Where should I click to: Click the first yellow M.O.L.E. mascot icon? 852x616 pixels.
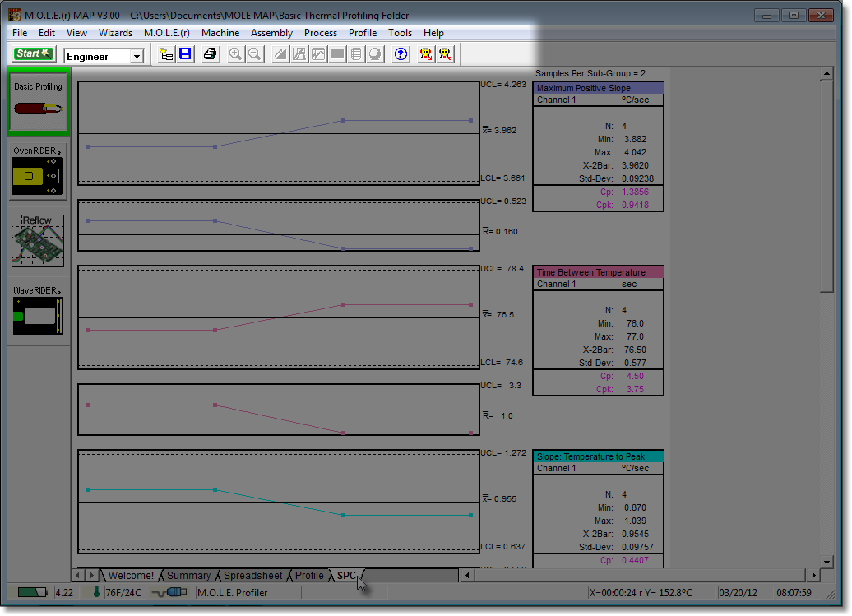425,54
